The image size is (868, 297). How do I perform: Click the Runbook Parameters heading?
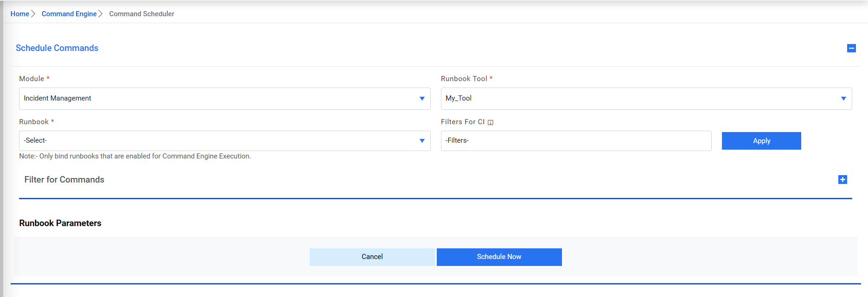pos(60,223)
